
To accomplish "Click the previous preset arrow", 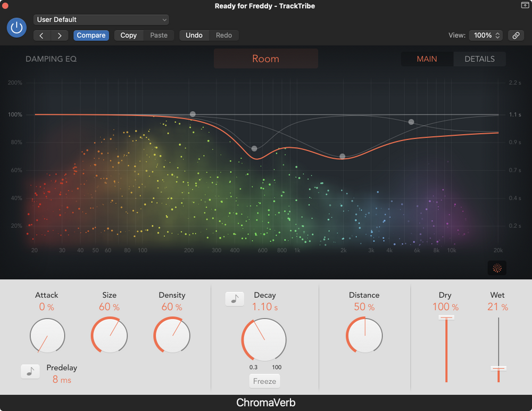I will coord(41,35).
